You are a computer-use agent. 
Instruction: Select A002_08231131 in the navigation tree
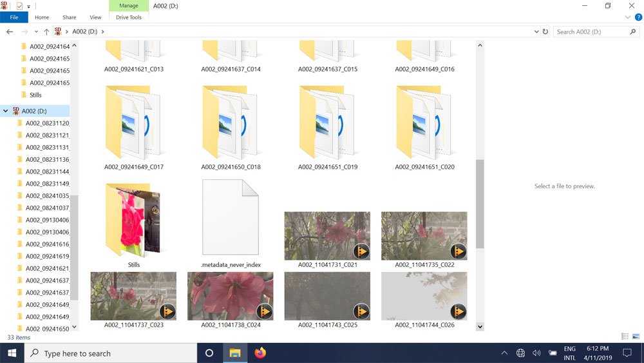[x=47, y=148]
